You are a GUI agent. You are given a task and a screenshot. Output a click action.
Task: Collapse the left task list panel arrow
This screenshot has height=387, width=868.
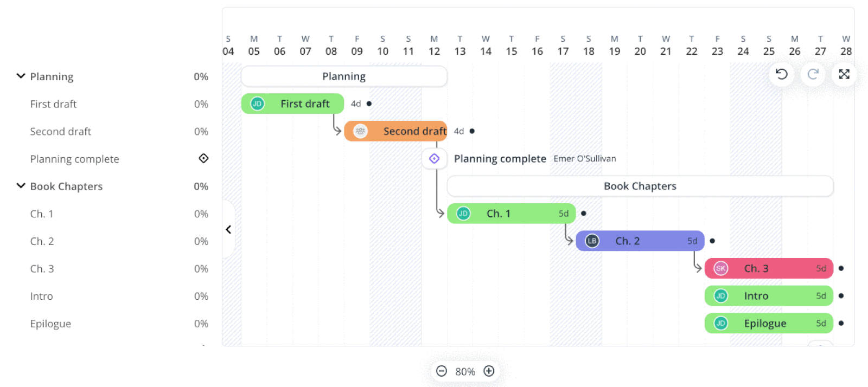228,230
